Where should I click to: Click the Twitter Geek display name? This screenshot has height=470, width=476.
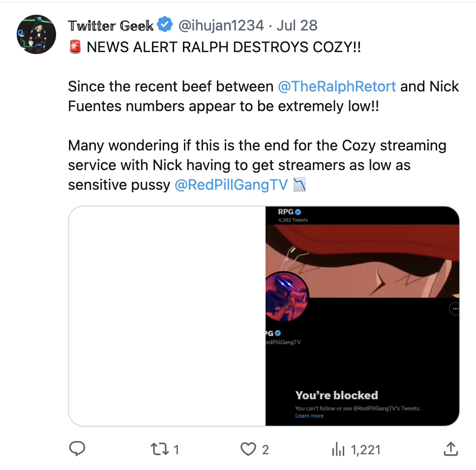click(111, 25)
